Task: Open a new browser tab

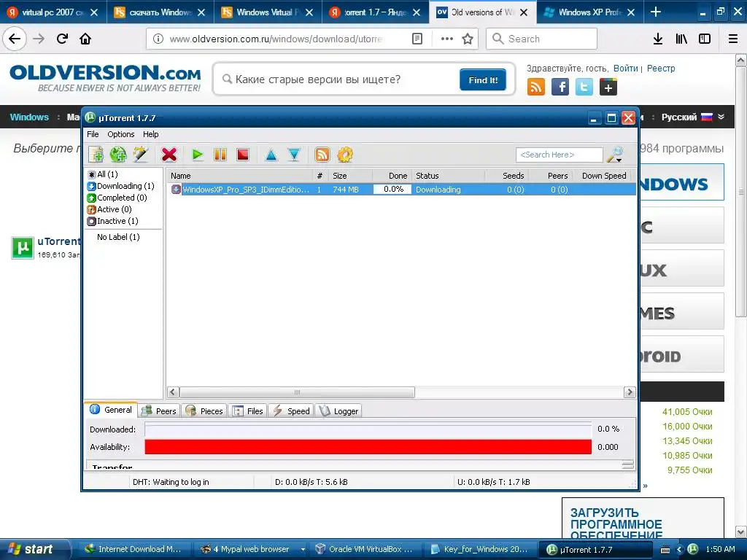Action: (x=656, y=12)
